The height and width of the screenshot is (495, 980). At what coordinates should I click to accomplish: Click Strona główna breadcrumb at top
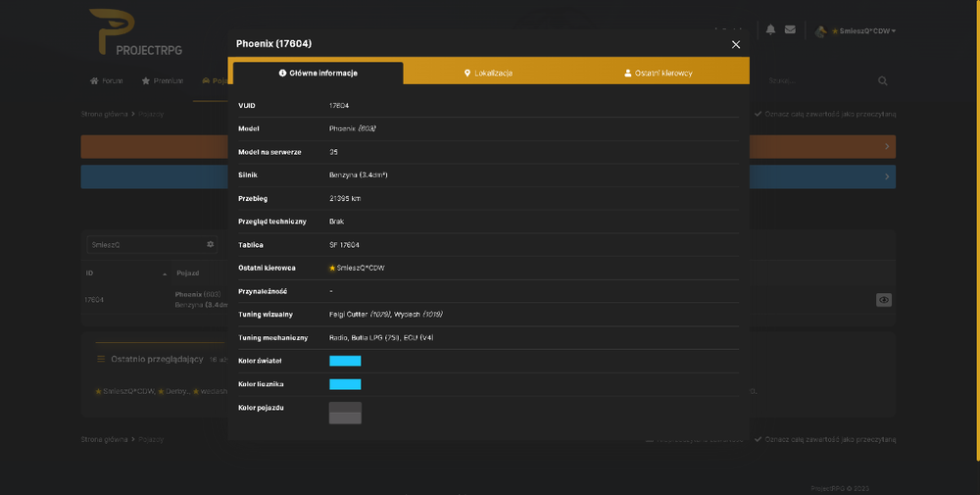[x=104, y=115]
